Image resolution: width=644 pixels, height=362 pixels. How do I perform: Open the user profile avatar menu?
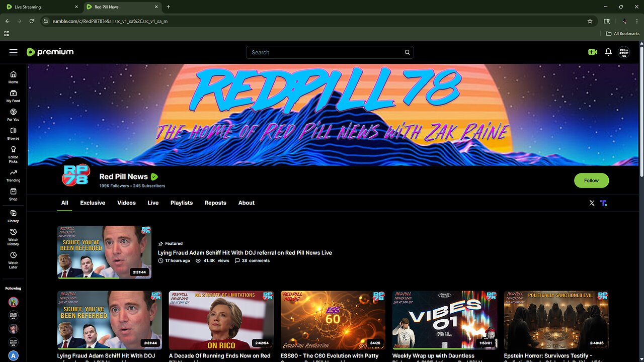click(x=624, y=52)
